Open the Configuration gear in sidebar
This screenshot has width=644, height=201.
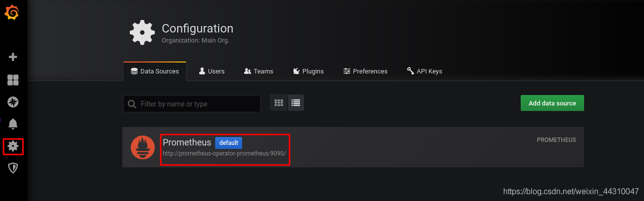tap(13, 146)
